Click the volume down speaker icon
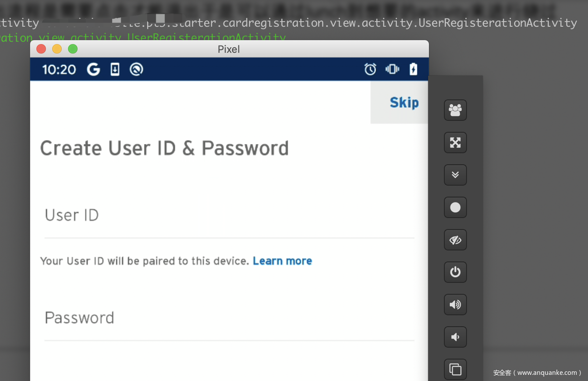The width and height of the screenshot is (588, 381). pyautogui.click(x=455, y=337)
